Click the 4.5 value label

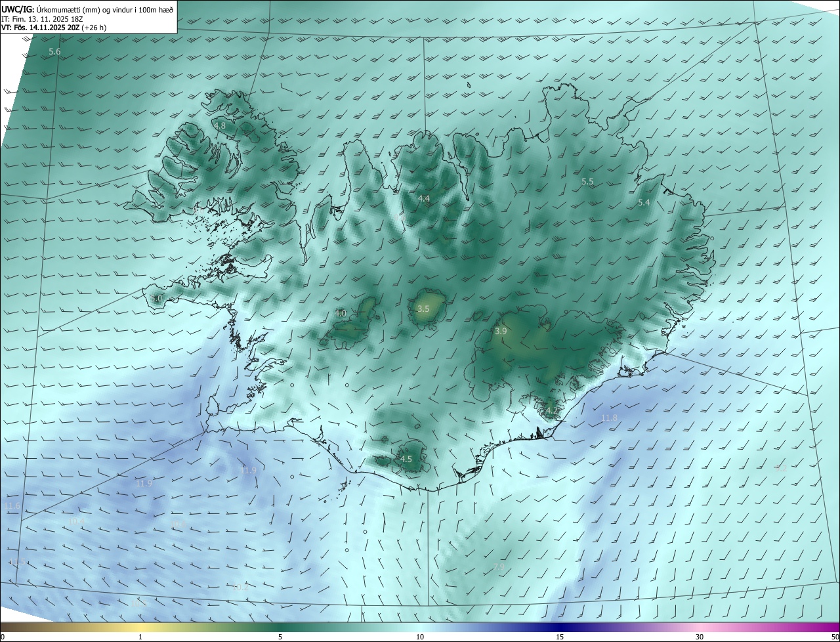406,460
